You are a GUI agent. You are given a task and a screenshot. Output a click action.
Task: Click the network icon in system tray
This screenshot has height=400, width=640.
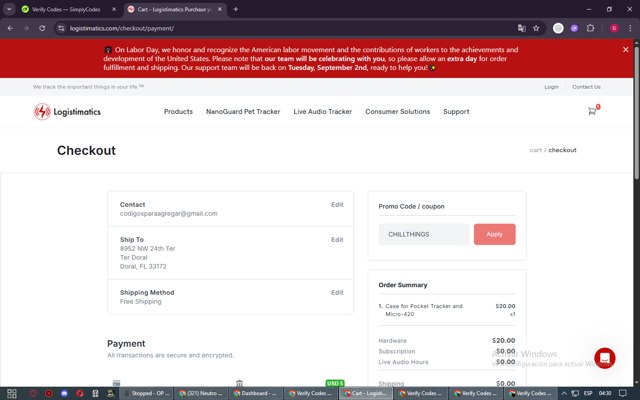(x=575, y=393)
